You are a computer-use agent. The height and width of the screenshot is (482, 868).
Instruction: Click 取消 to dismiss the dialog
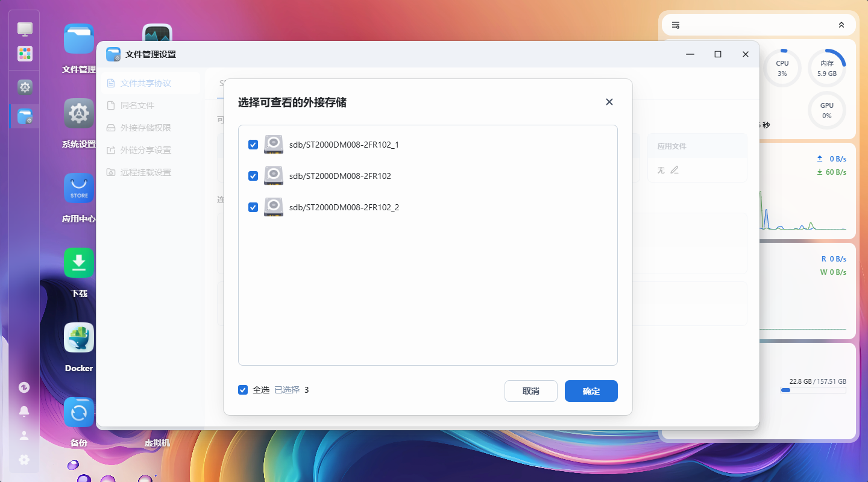(x=530, y=391)
